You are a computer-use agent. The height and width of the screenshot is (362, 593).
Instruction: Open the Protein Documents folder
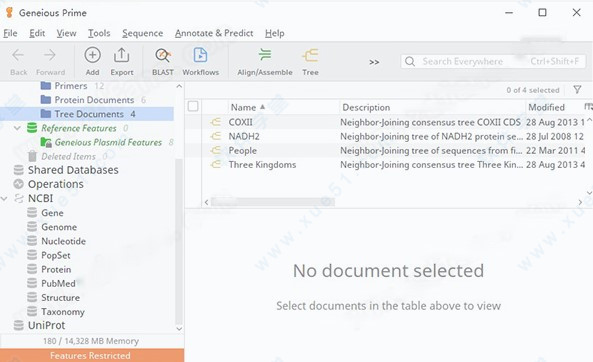pos(94,100)
